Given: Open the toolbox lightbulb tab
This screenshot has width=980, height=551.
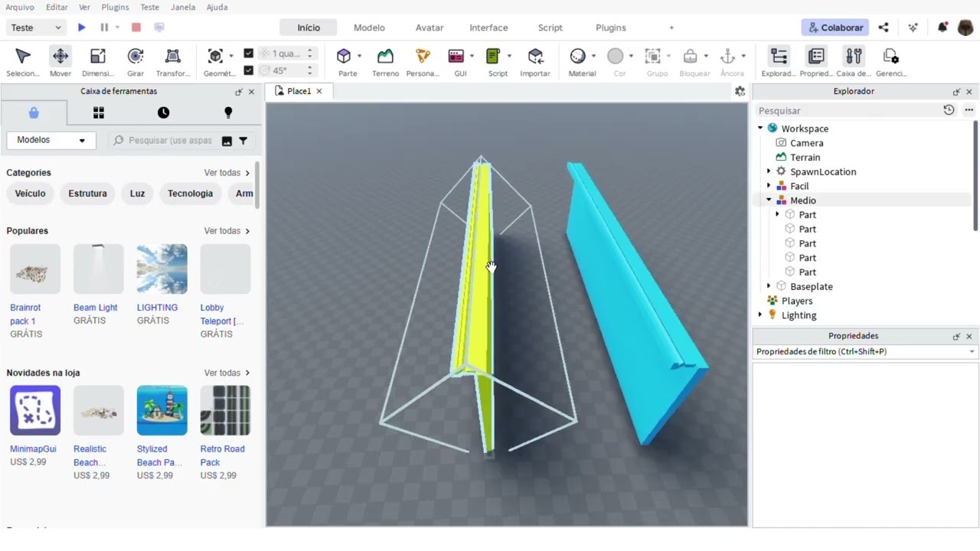Looking at the screenshot, I should click(227, 112).
